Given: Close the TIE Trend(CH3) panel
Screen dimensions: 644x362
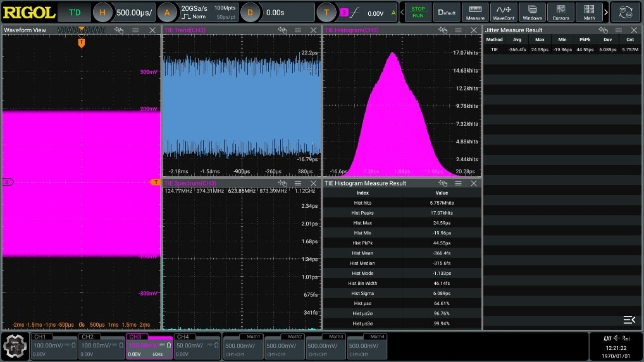Looking at the screenshot, I should point(313,30).
